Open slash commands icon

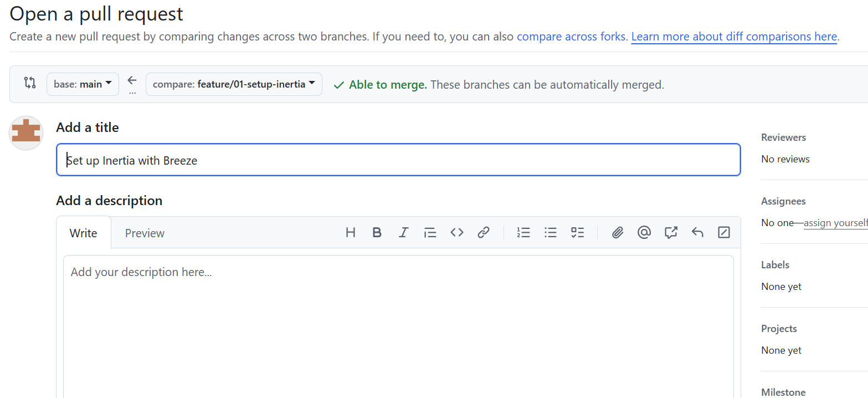724,233
